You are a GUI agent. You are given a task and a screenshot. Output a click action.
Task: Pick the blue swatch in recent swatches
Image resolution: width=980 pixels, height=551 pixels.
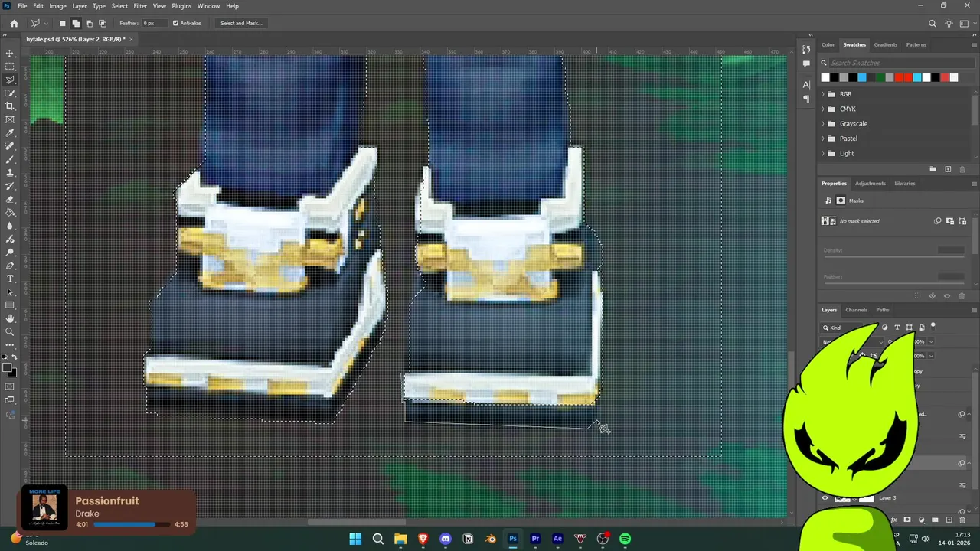point(862,77)
